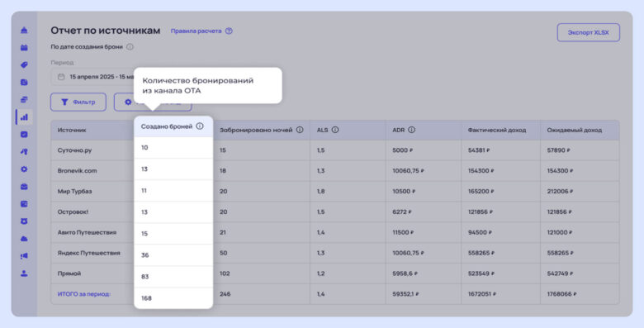Open the calendar section in sidebar
The height and width of the screenshot is (328, 644).
tap(24, 48)
